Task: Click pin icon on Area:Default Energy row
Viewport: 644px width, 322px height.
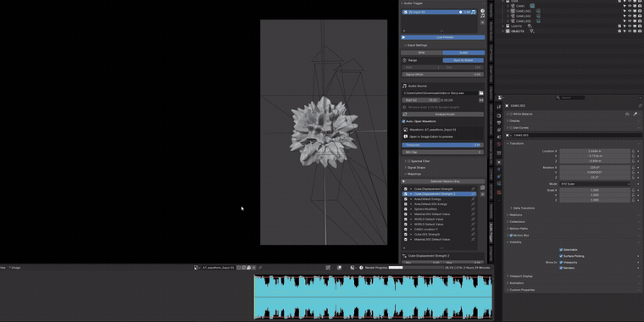Action: click(473, 199)
